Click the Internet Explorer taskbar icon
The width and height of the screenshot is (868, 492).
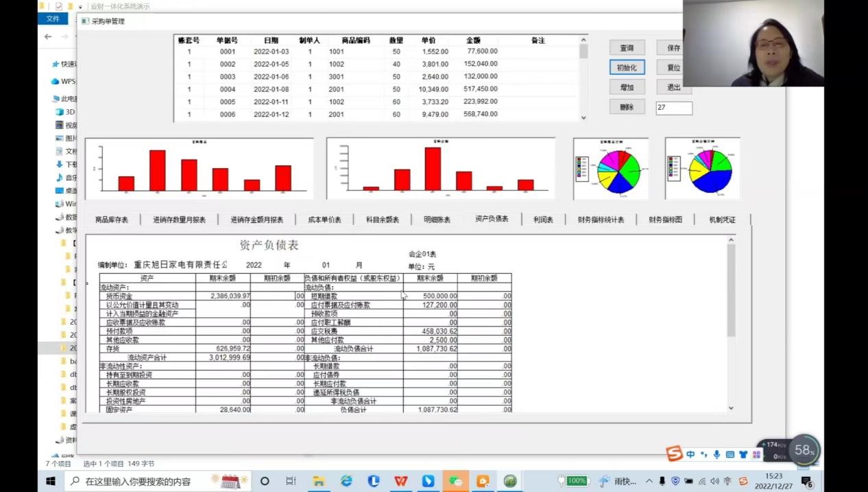347,481
